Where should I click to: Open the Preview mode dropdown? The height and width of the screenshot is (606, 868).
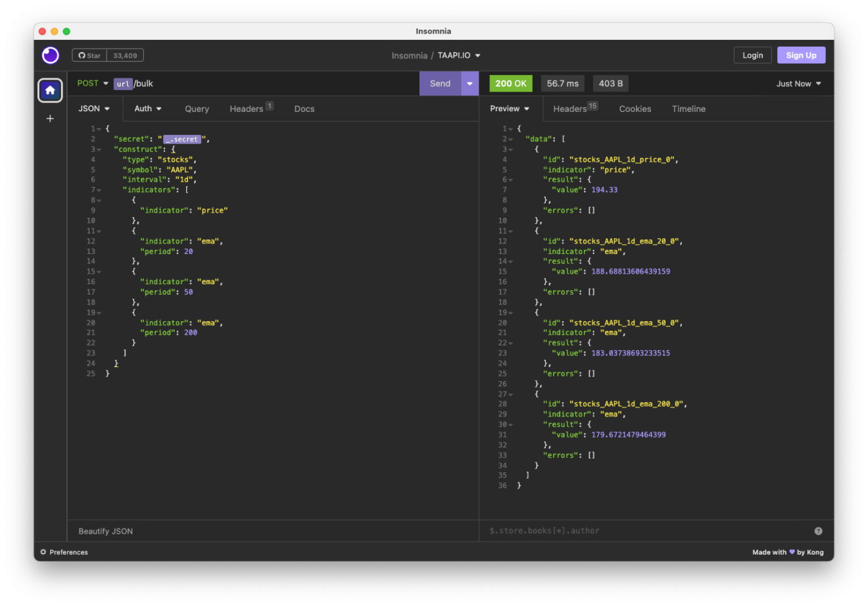click(510, 109)
